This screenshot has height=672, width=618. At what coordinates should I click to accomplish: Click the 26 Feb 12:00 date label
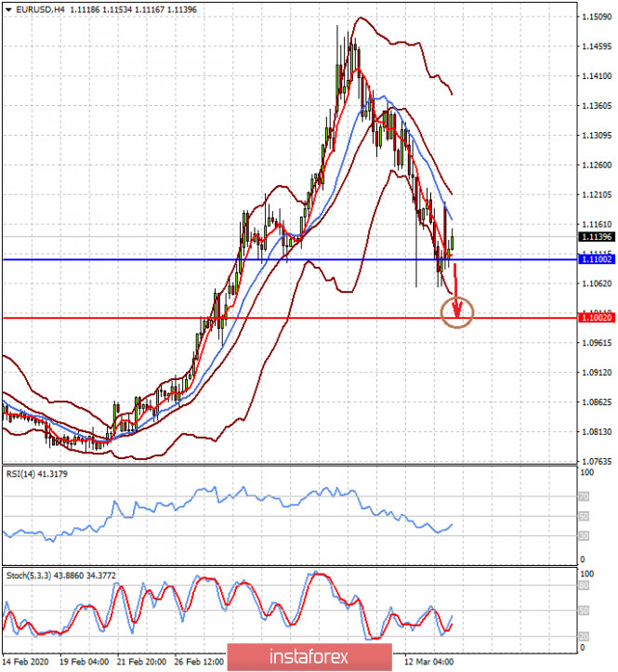pyautogui.click(x=201, y=662)
